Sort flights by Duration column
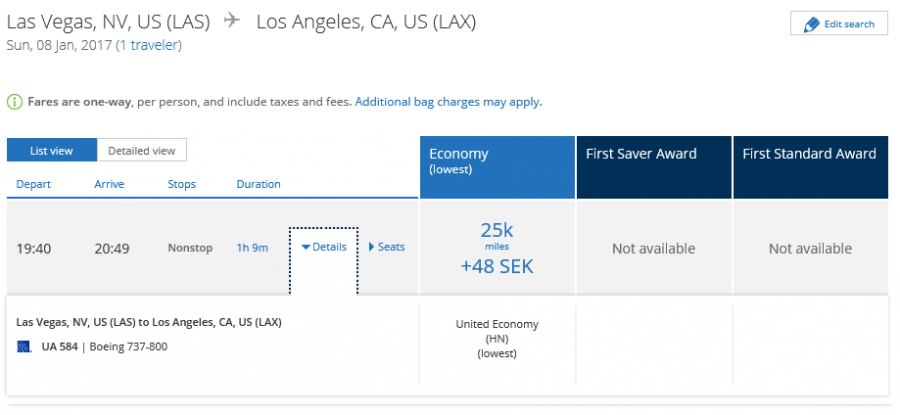 point(258,184)
